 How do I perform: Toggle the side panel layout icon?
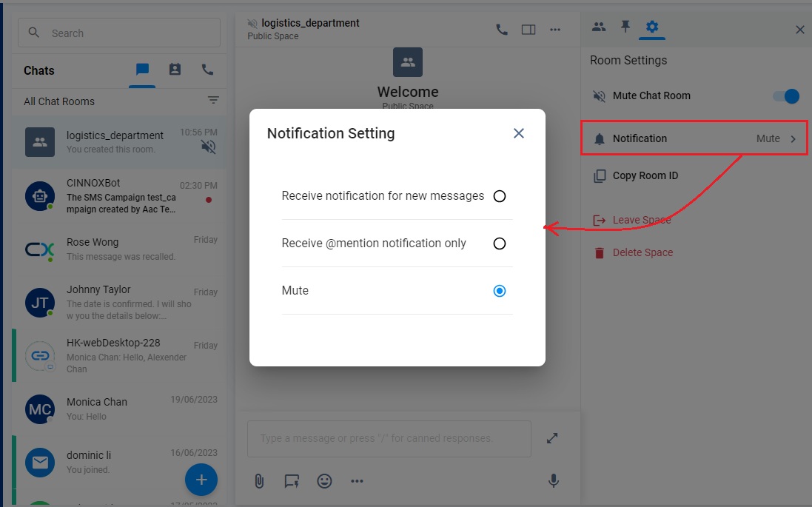coord(529,30)
